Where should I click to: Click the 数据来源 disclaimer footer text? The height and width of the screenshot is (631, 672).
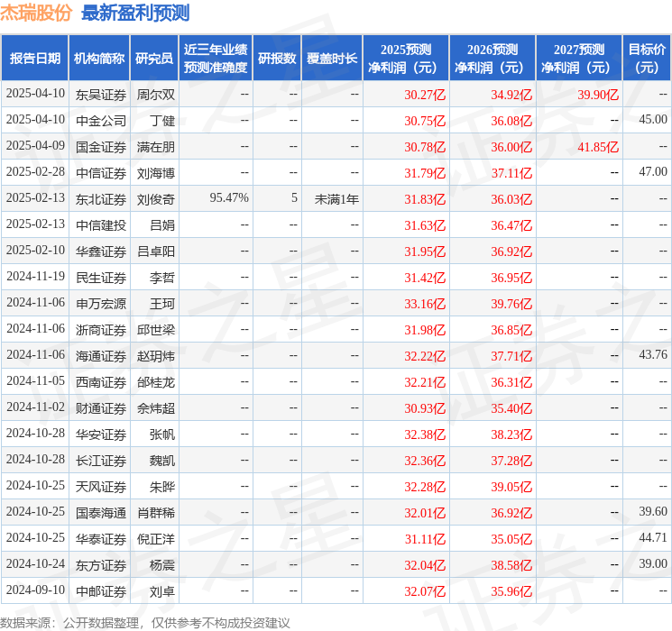[145, 623]
